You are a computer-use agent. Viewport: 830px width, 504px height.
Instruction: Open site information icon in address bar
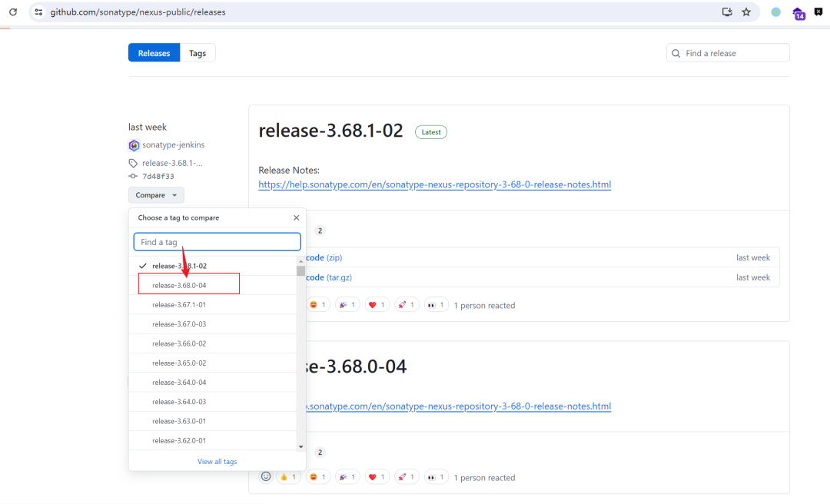click(38, 12)
